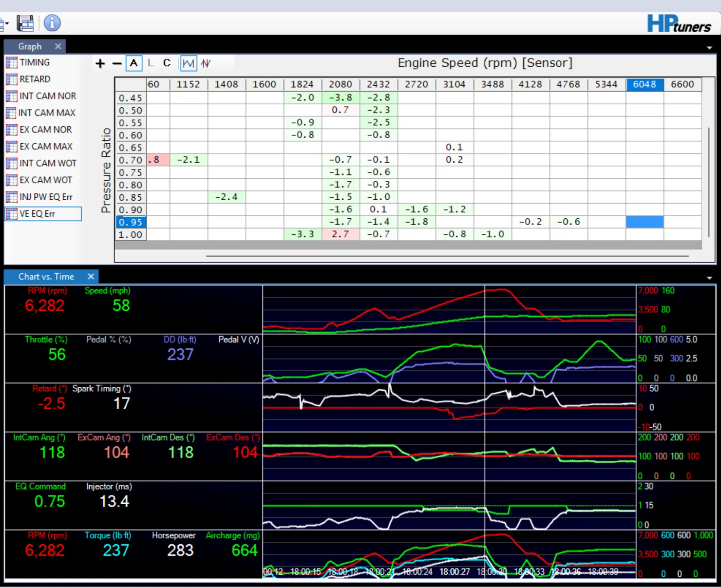Click the horizontal scrollbar under the table

click(447, 256)
